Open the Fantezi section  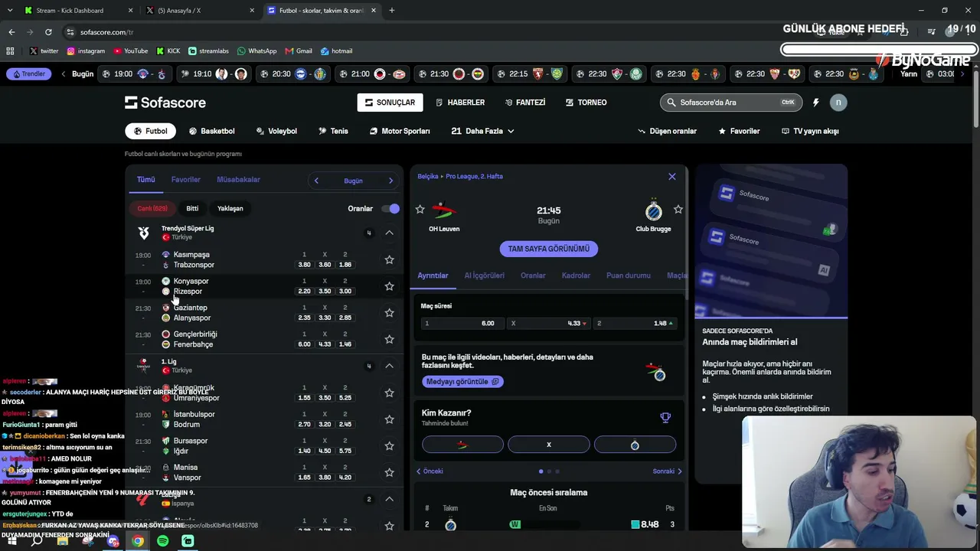(525, 103)
